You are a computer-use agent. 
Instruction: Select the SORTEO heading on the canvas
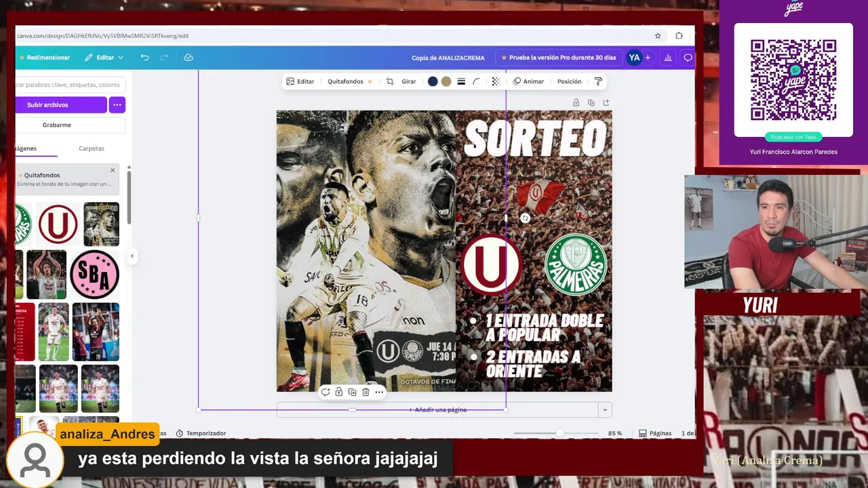tap(535, 140)
